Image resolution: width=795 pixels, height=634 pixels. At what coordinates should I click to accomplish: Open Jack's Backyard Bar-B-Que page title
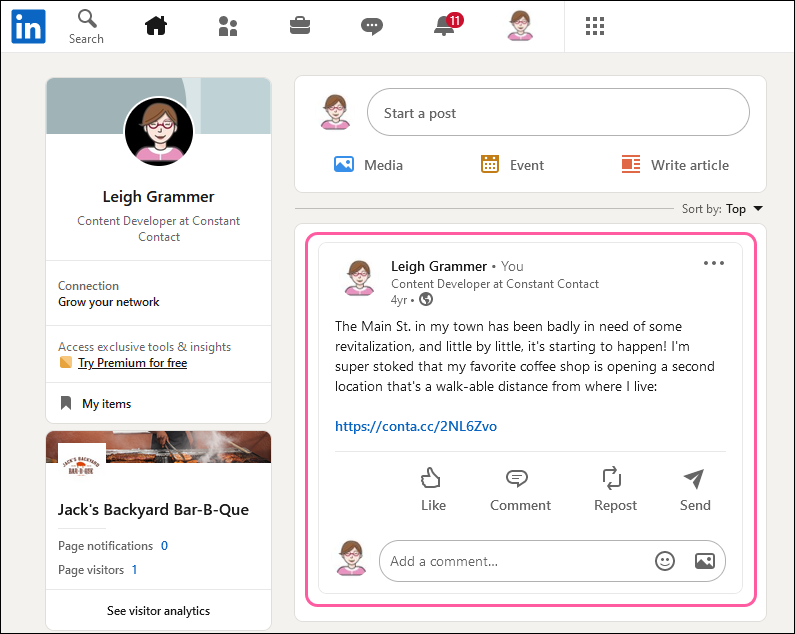point(153,510)
